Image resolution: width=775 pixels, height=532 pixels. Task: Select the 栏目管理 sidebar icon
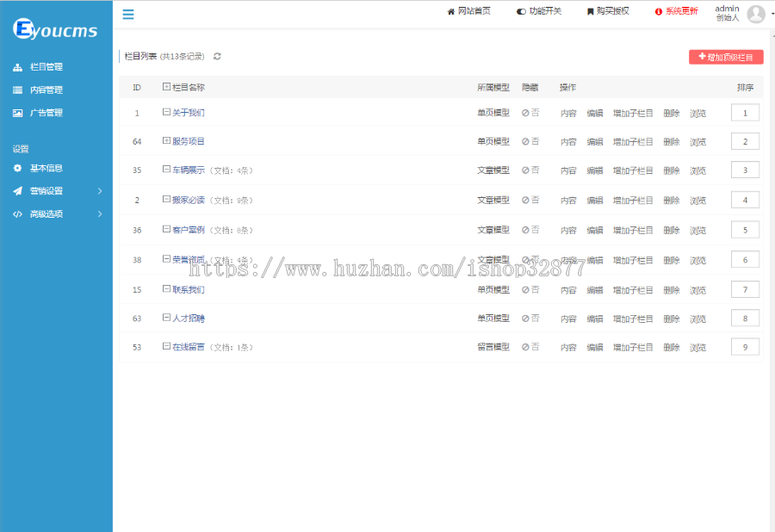[19, 66]
